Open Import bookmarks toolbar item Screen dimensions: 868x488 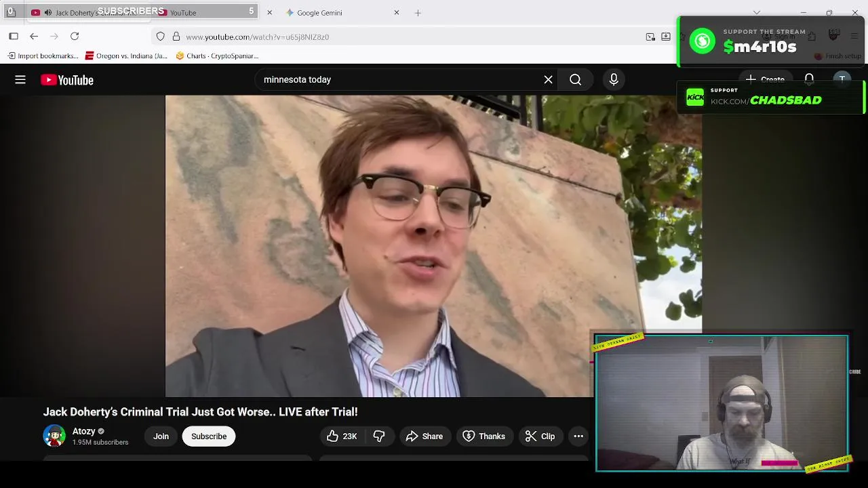pyautogui.click(x=43, y=56)
